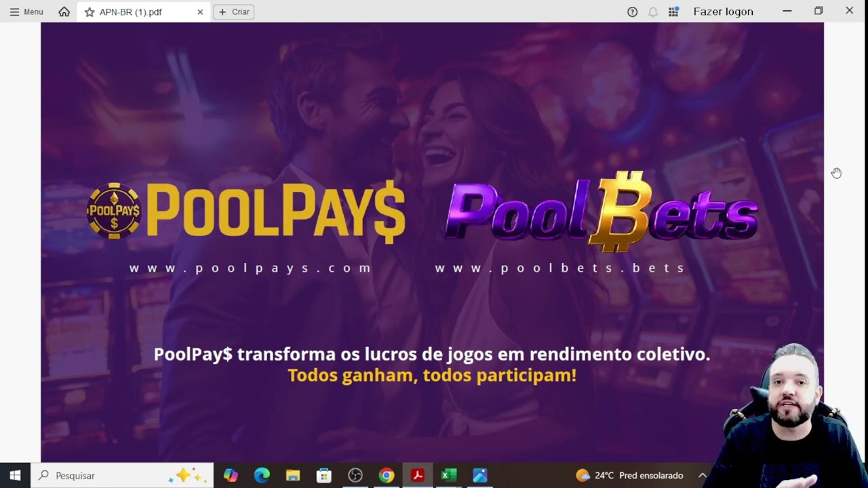Open Microsoft Edge from the taskbar
This screenshot has width=868, height=488.
tap(262, 475)
